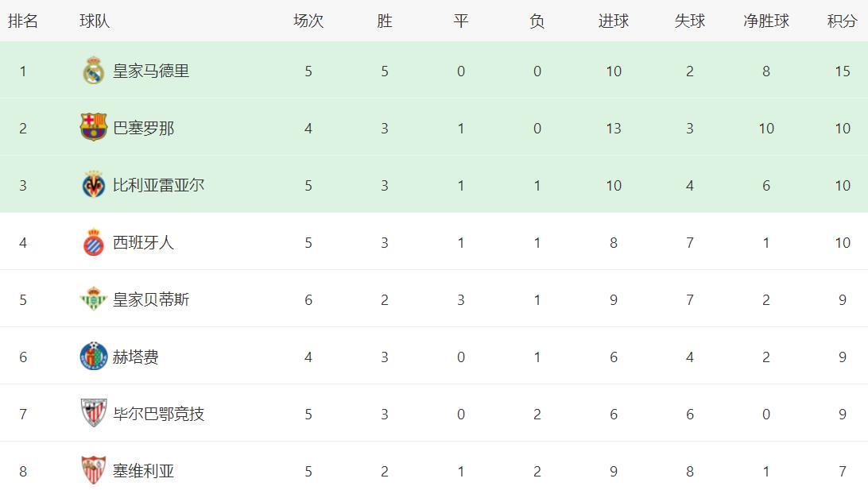Click the Sevilla club crest
Screen dimensions: 868x490
click(94, 471)
